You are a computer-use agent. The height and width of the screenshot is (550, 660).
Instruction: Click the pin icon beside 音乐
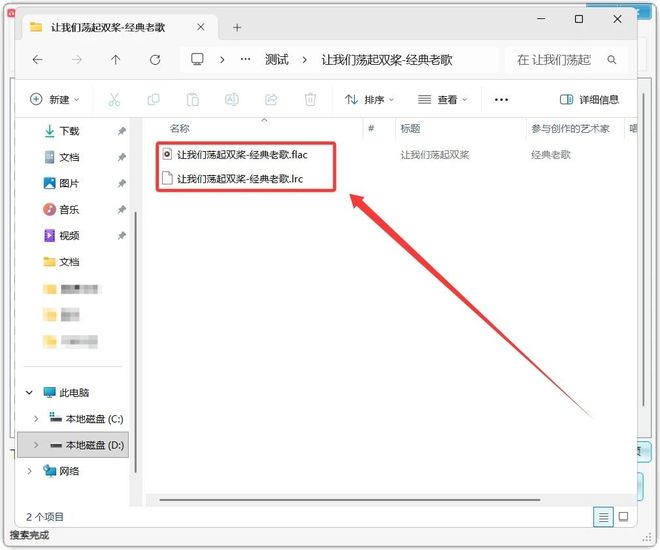click(x=122, y=210)
